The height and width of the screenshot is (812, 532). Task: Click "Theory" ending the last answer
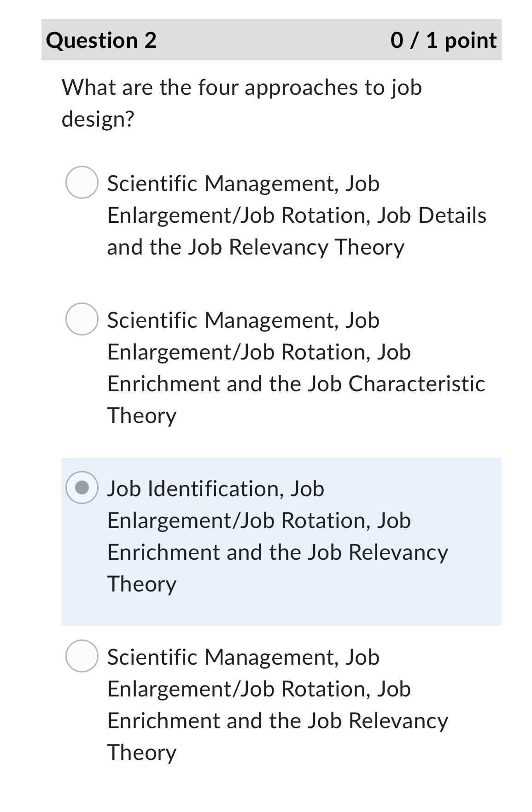coord(142,753)
